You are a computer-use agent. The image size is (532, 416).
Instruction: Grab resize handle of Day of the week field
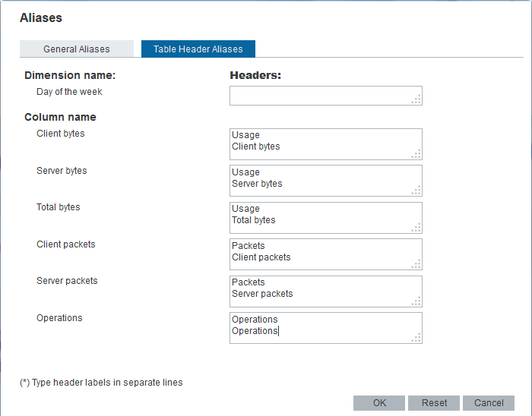[416, 99]
